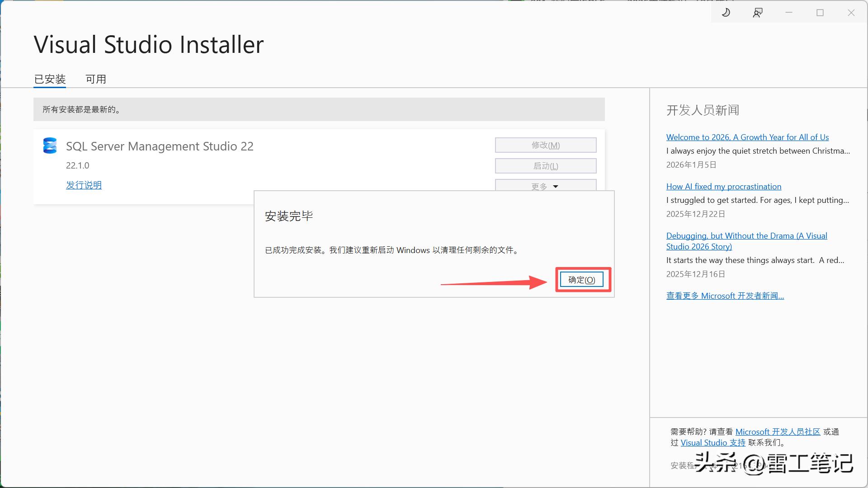The image size is (868, 488).
Task: View more Microsoft developer news link
Action: [x=725, y=296]
